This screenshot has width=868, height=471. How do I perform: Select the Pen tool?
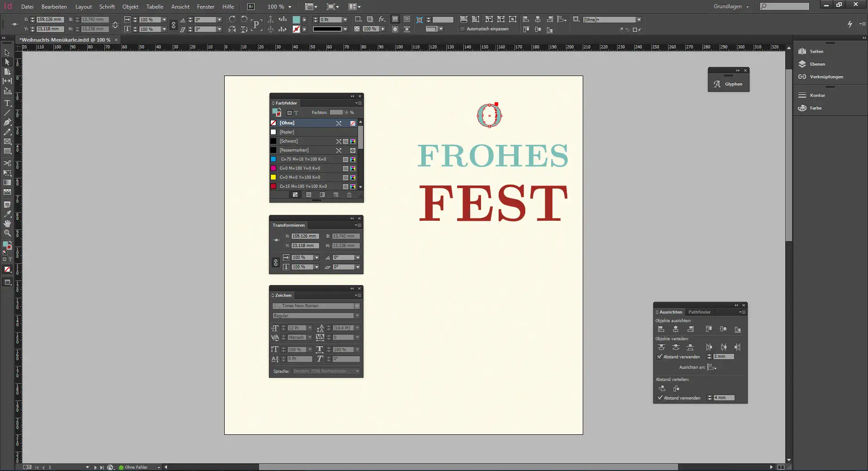coord(7,122)
